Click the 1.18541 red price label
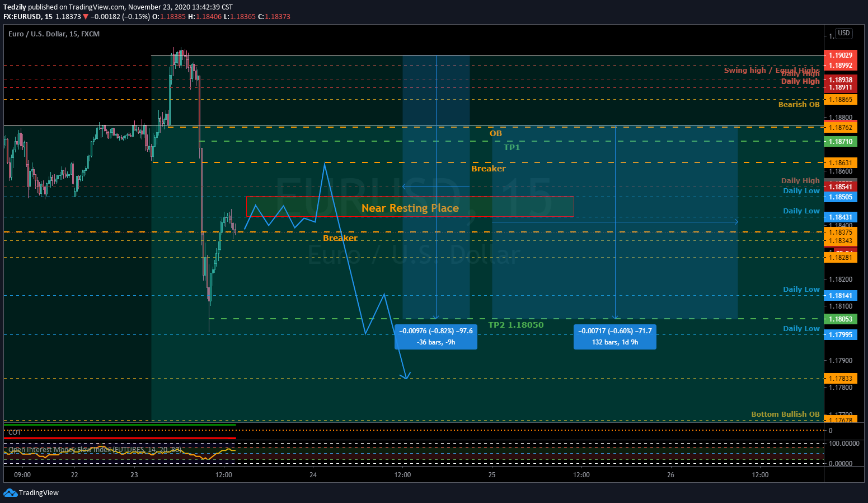This screenshot has height=503, width=868. click(x=841, y=187)
